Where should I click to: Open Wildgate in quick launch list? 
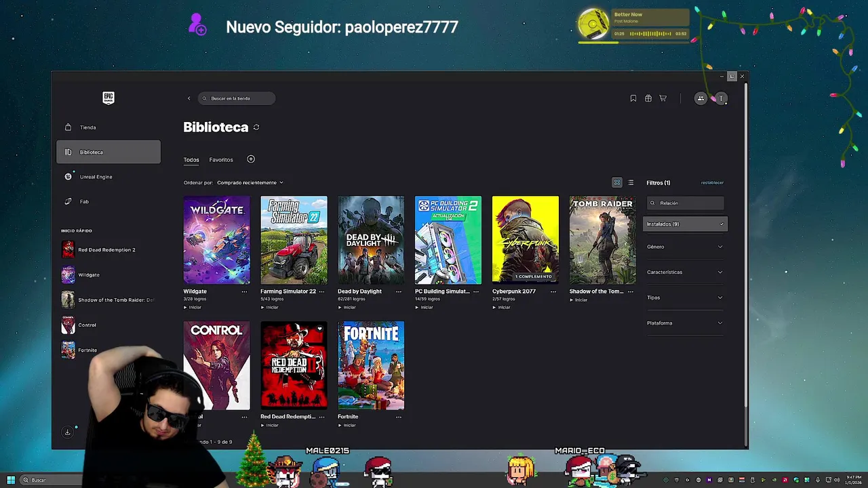click(108, 274)
